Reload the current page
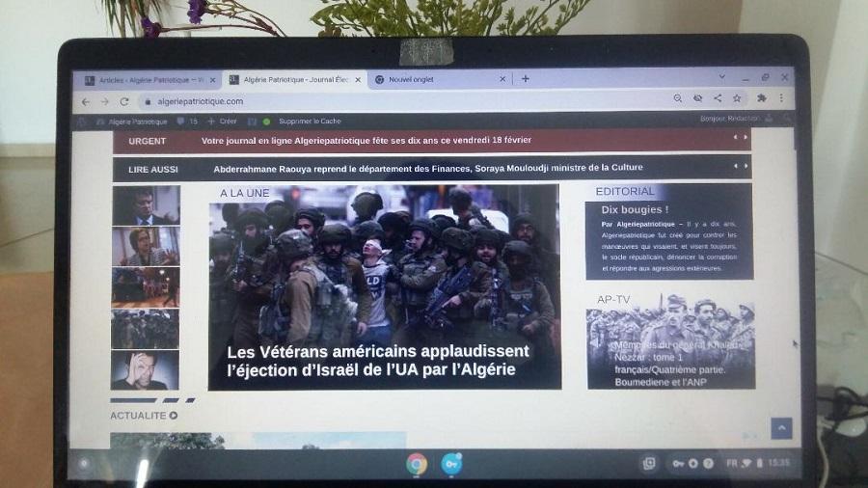The width and height of the screenshot is (868, 488). point(124,102)
